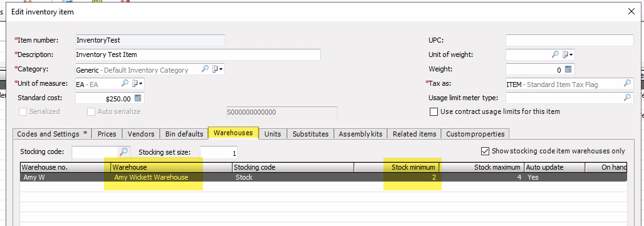Select the Warehouses tab
This screenshot has height=226, width=644.
233,133
